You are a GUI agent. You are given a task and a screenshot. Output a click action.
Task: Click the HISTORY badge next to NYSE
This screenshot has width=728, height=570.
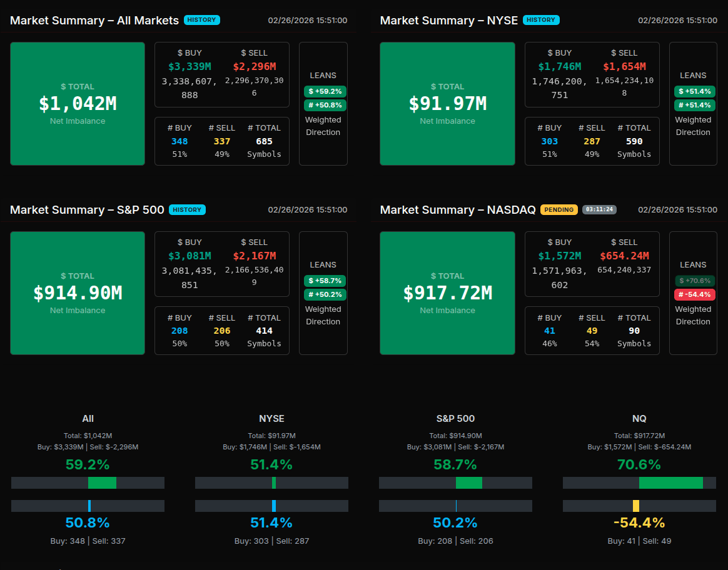pos(540,20)
